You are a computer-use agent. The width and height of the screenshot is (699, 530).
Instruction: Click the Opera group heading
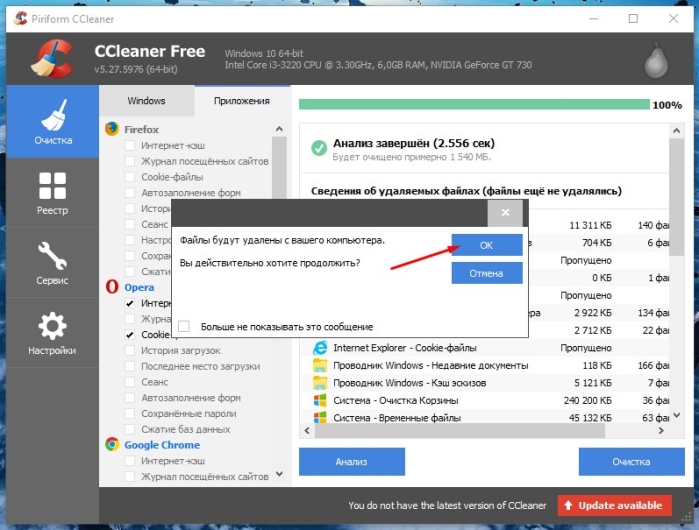[x=139, y=287]
